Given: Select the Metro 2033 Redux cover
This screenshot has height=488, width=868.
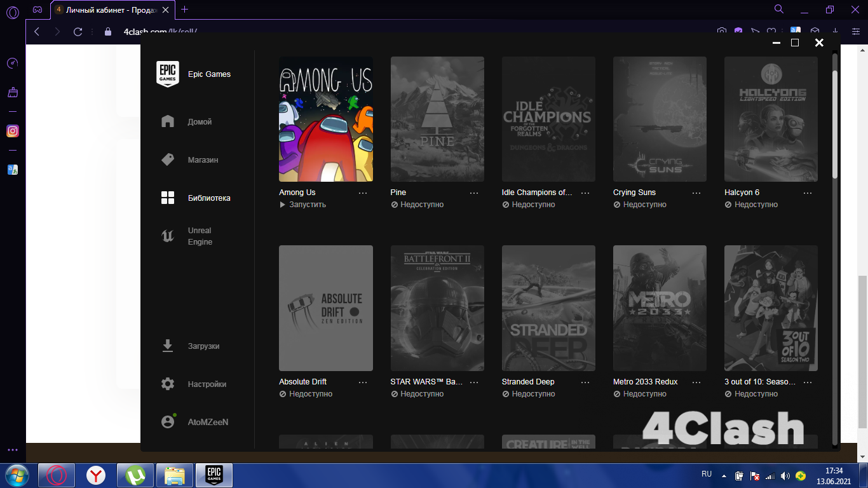Looking at the screenshot, I should 660,308.
